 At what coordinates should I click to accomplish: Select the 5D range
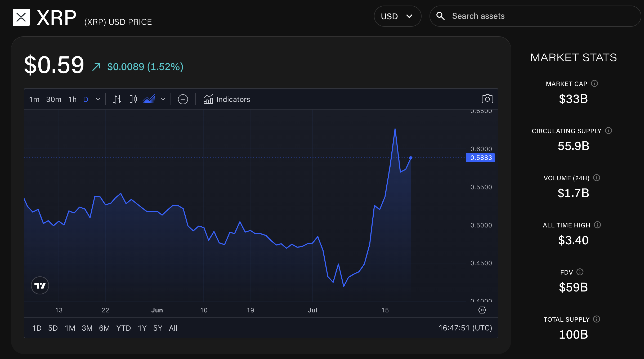point(53,328)
